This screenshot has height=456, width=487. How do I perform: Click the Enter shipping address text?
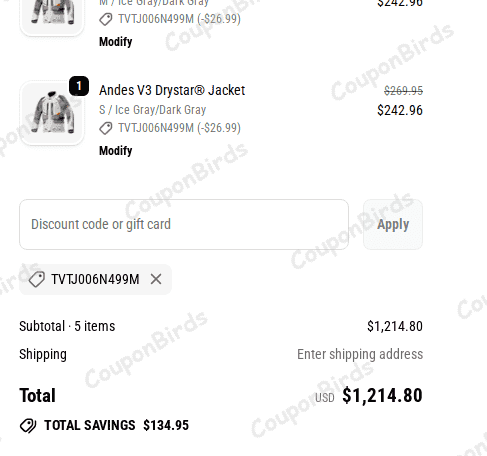pyautogui.click(x=360, y=354)
